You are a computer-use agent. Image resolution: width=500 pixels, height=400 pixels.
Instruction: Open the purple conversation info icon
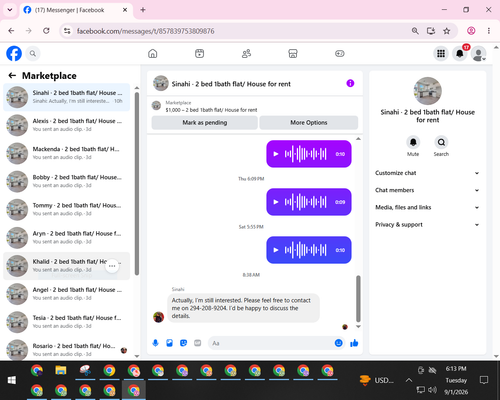350,83
